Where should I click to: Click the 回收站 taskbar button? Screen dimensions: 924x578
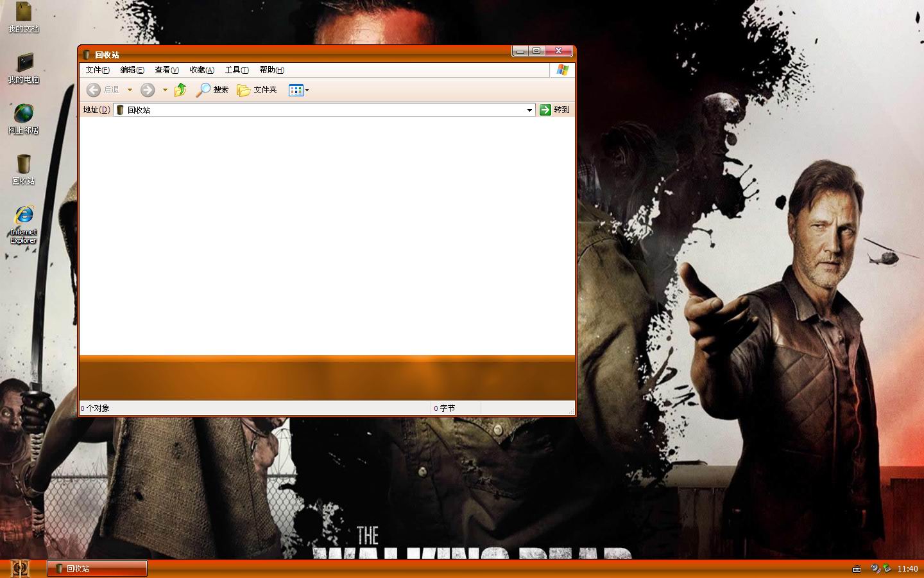pyautogui.click(x=97, y=568)
